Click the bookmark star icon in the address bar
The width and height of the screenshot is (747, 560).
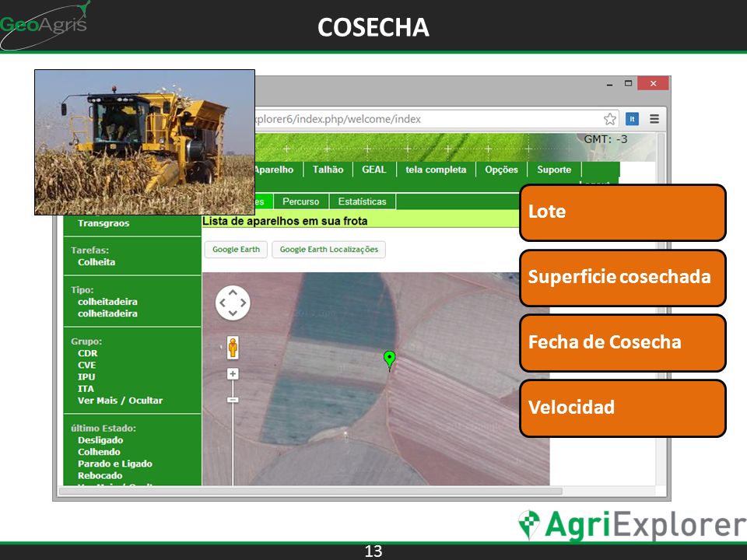(610, 119)
